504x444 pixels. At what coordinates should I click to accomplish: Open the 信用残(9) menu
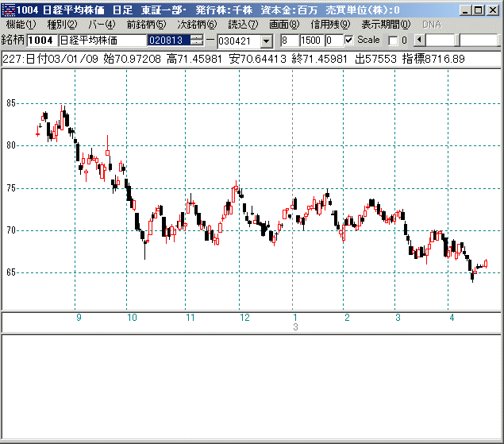330,25
